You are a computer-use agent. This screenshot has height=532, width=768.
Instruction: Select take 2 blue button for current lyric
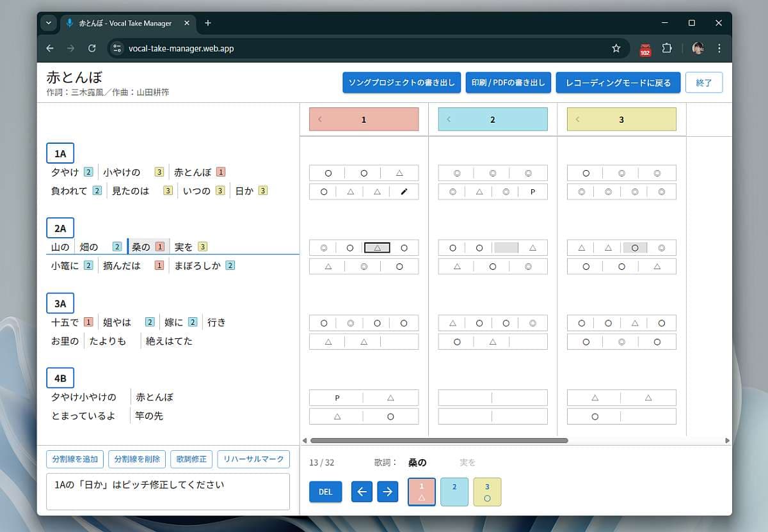(454, 492)
